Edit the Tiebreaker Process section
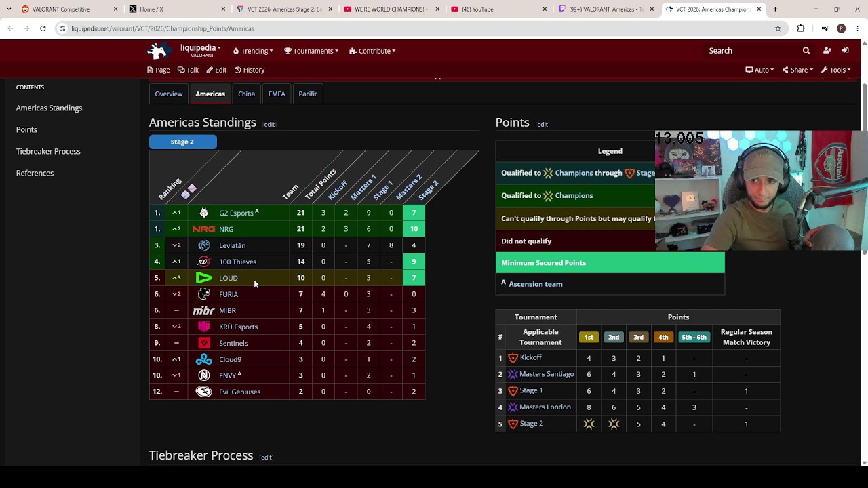Viewport: 868px width, 488px height. pos(267,457)
